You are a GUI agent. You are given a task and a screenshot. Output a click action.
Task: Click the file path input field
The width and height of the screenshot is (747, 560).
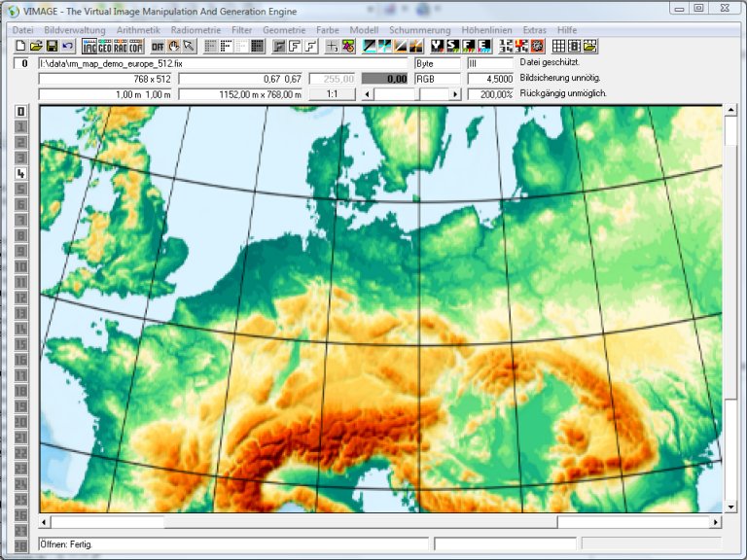click(224, 63)
